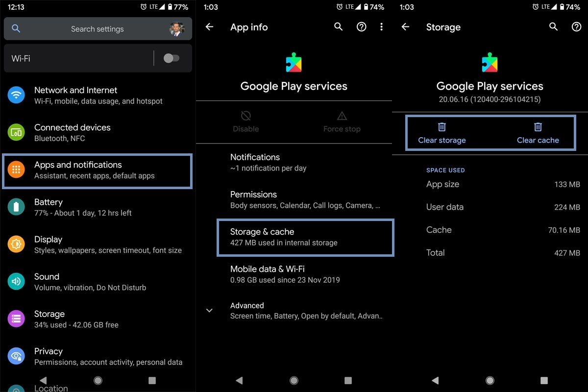Open Sound settings
This screenshot has width=588, height=392.
pos(98,282)
